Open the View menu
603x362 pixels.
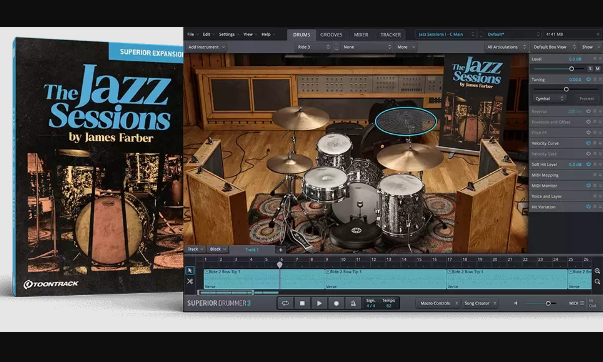point(250,34)
